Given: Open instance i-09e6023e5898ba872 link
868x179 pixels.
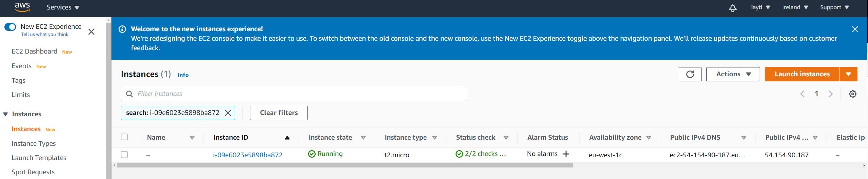Looking at the screenshot, I should (x=248, y=155).
